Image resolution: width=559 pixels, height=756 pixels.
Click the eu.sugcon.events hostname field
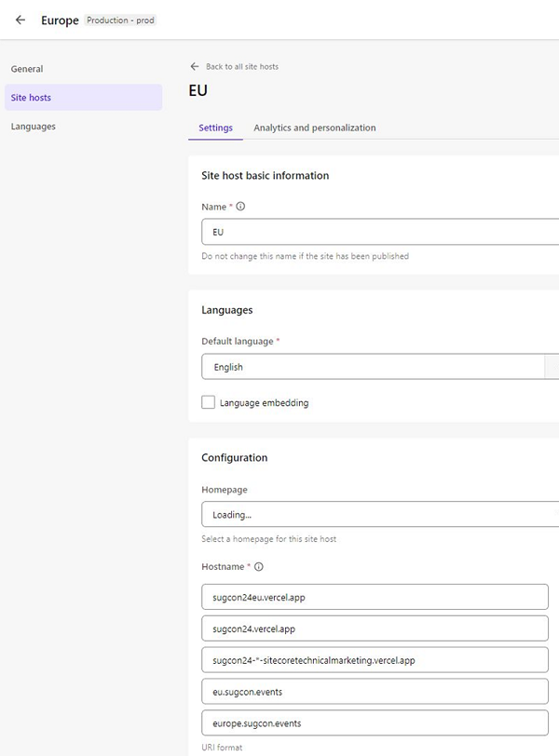point(375,692)
